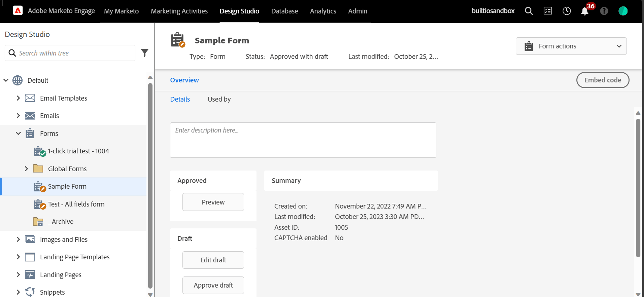Expand the Landing Pages node
Screen dimensions: 644x297
(x=18, y=275)
